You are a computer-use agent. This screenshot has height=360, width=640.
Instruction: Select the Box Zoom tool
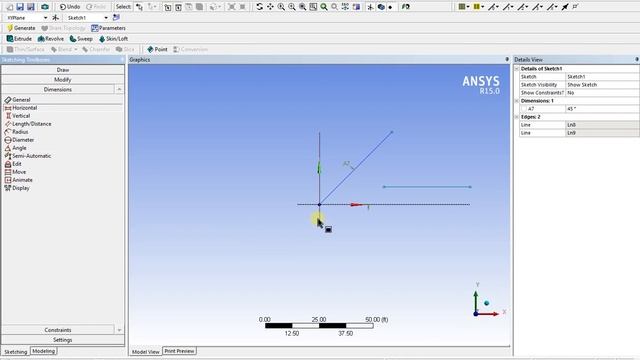point(292,7)
